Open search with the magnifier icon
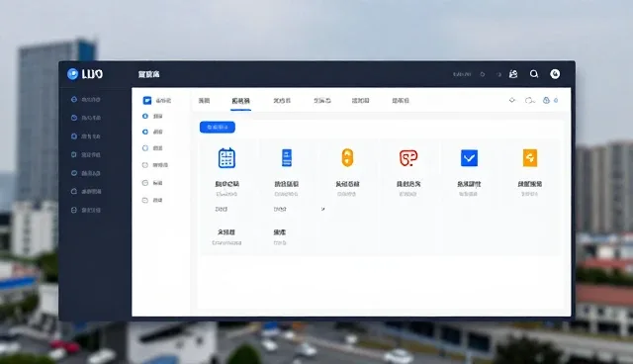 click(534, 74)
